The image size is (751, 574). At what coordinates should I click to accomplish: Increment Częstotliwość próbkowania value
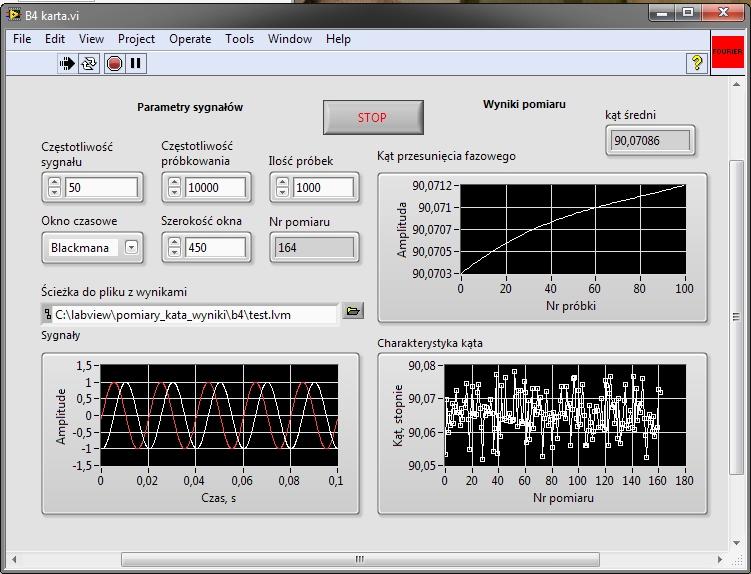click(174, 183)
